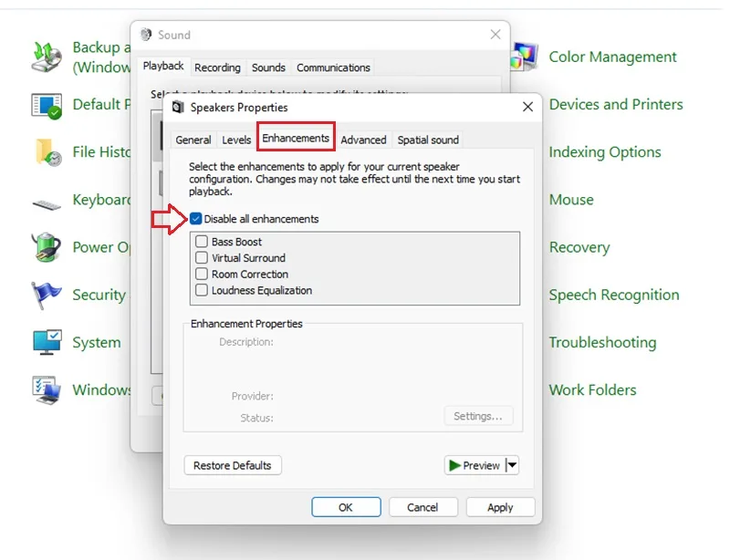Enable the Virtual Surround checkbox
Screen dimensions: 730x560
tap(202, 257)
